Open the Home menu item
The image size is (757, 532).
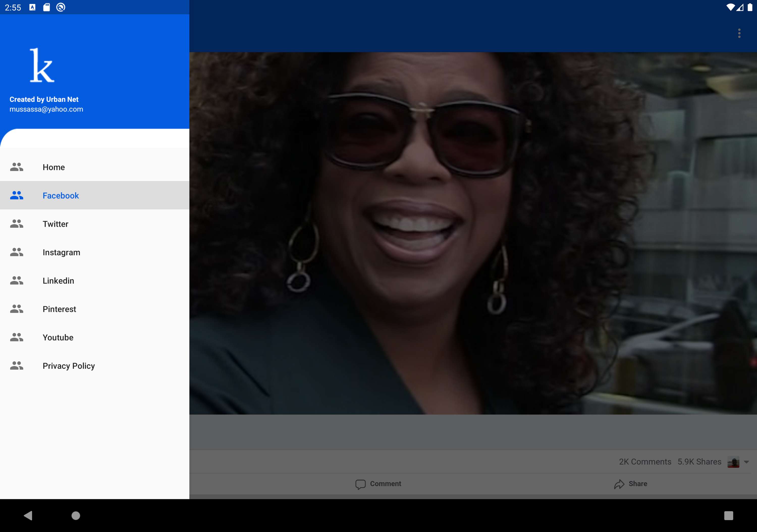[x=95, y=167]
